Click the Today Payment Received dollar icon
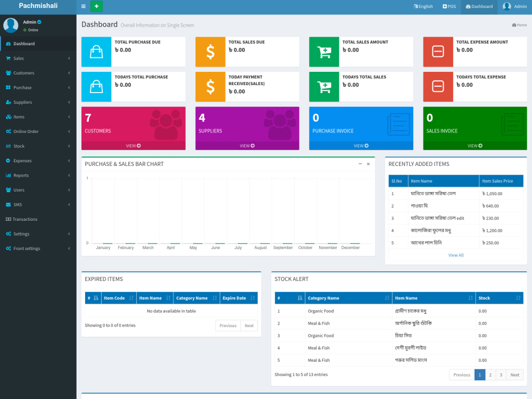 point(210,87)
